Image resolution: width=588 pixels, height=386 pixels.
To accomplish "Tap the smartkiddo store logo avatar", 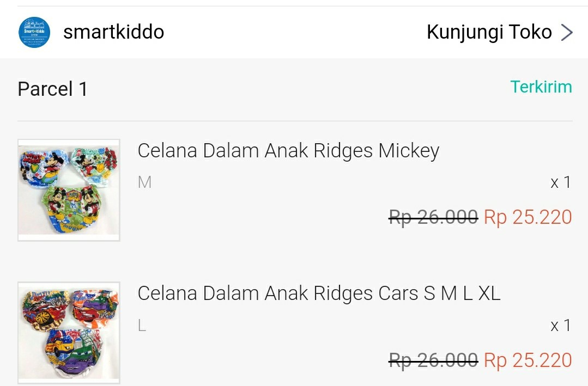I will 34,32.
